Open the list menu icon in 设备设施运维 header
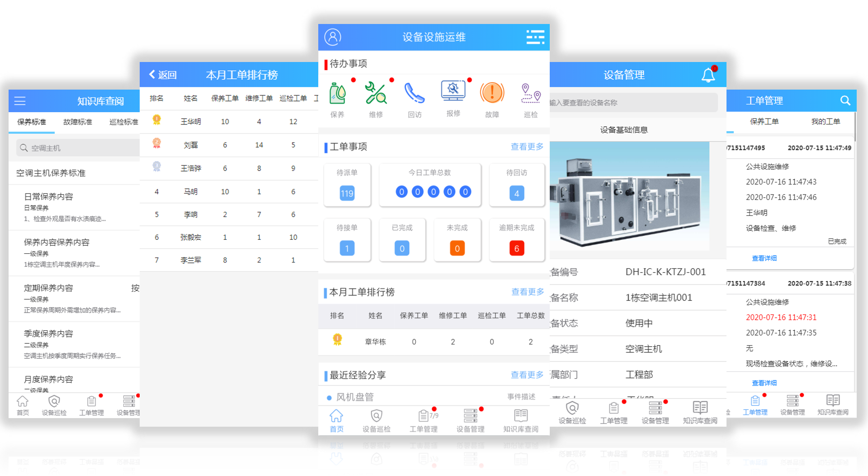This screenshot has height=476, width=868. 535,37
